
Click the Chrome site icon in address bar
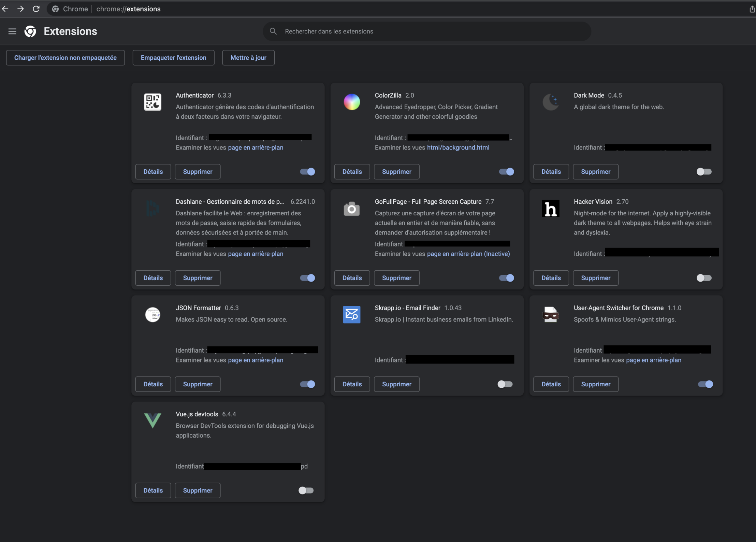(x=55, y=9)
